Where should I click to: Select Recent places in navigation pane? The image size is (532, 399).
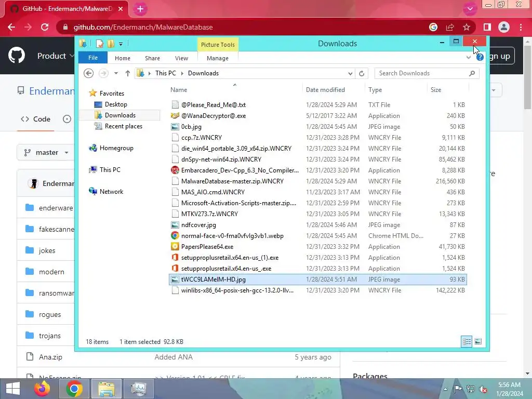124,126
